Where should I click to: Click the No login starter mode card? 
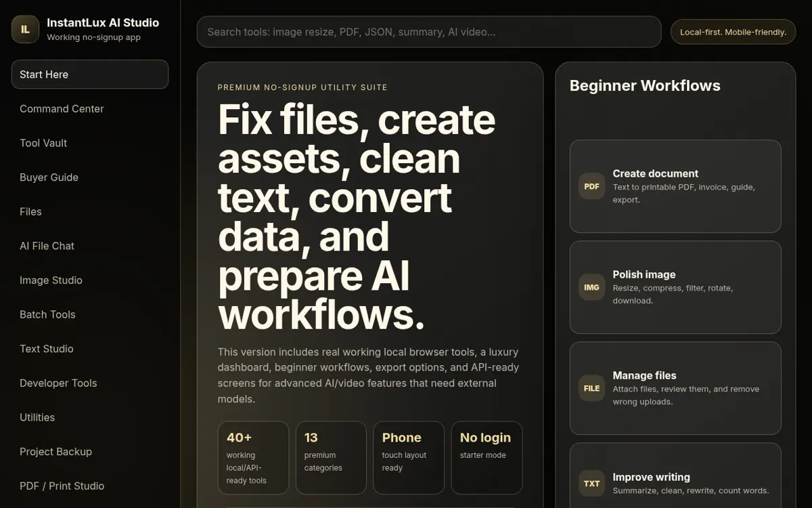[x=487, y=458]
